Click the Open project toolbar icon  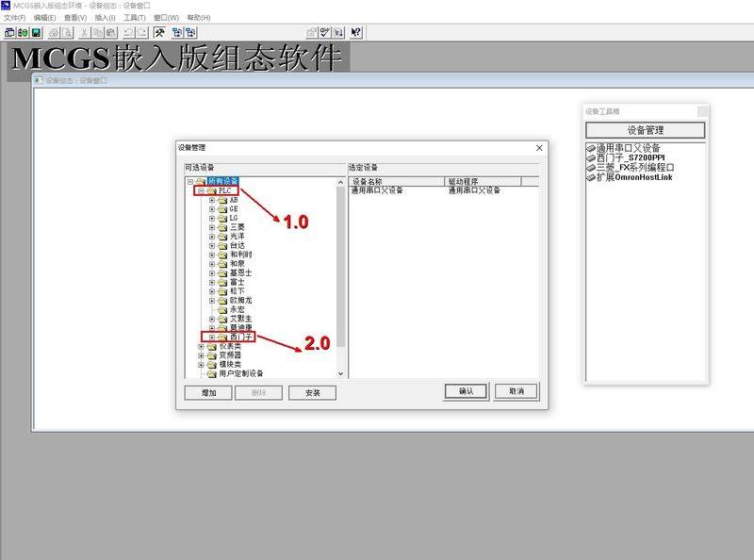click(x=23, y=32)
